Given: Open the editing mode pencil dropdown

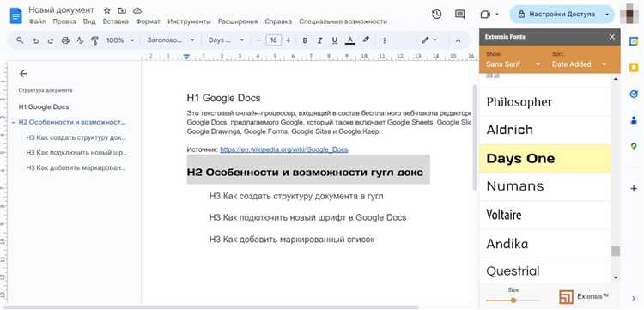Looking at the screenshot, I should click(429, 40).
